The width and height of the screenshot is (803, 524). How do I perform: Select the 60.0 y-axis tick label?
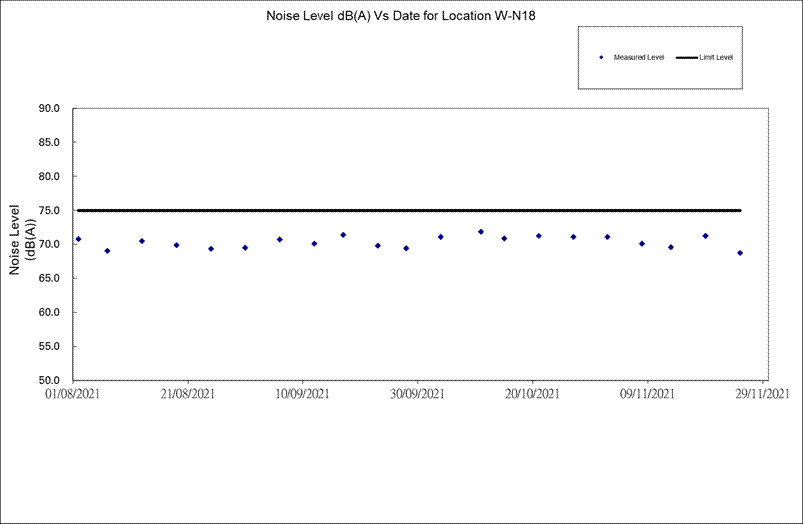[49, 312]
